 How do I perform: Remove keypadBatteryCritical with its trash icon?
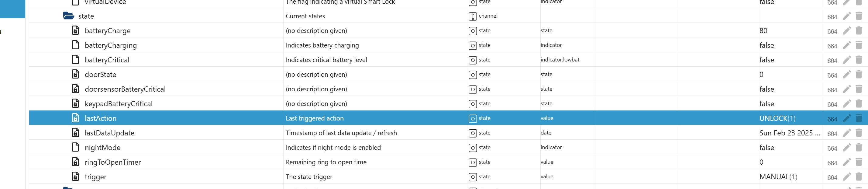pos(859,103)
